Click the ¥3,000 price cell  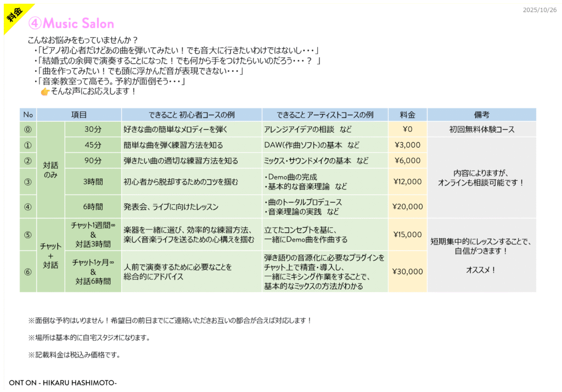click(407, 145)
